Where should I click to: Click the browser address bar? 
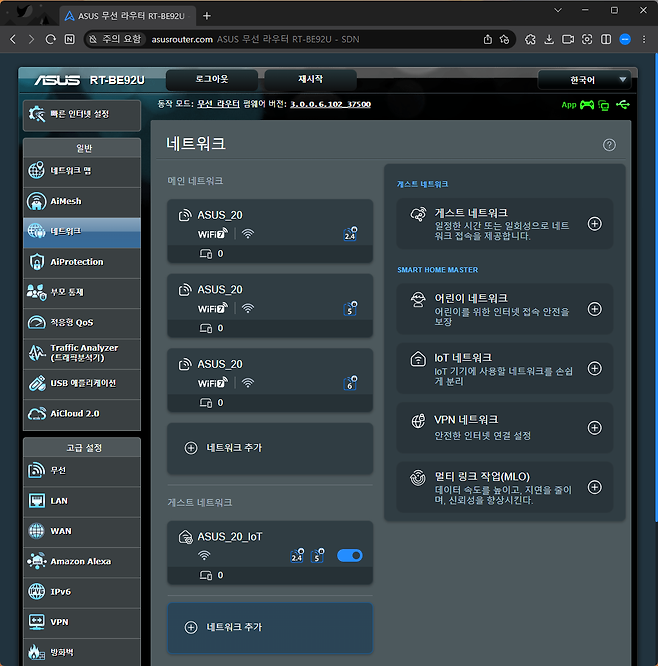tap(300, 39)
